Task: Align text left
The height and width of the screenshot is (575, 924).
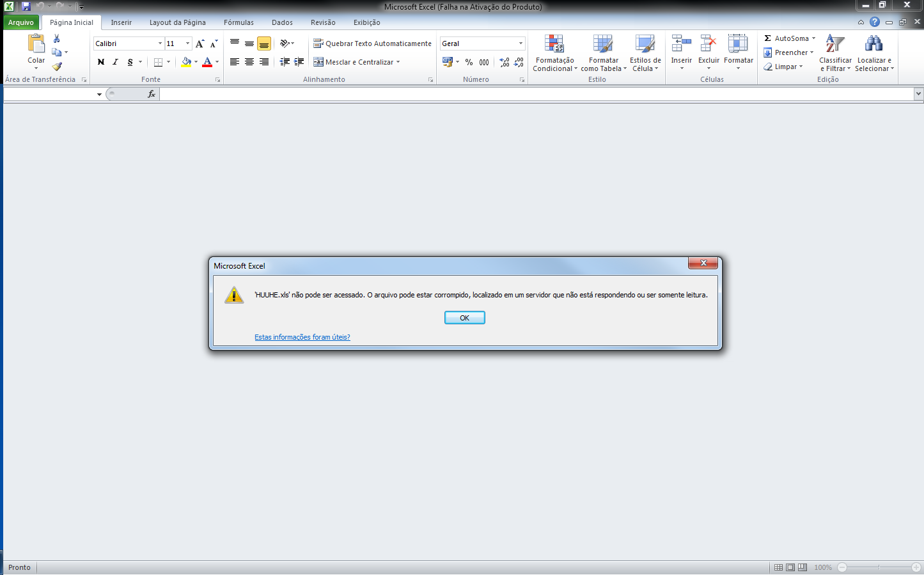Action: click(x=235, y=62)
